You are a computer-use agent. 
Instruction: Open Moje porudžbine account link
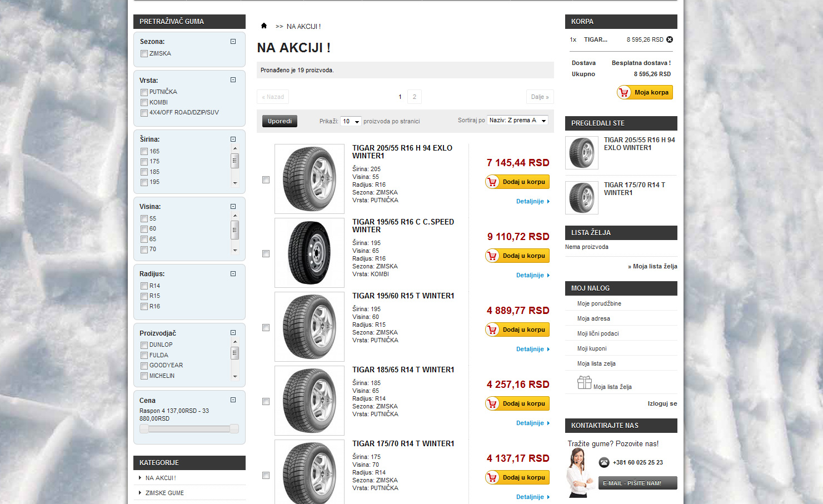(599, 303)
